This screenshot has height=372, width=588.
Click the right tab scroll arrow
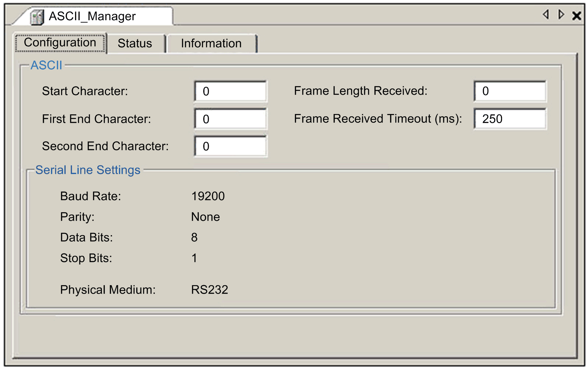pos(561,14)
